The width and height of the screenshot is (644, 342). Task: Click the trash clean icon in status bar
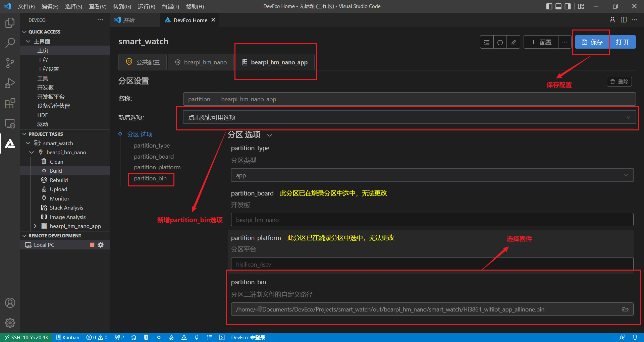coord(146,337)
